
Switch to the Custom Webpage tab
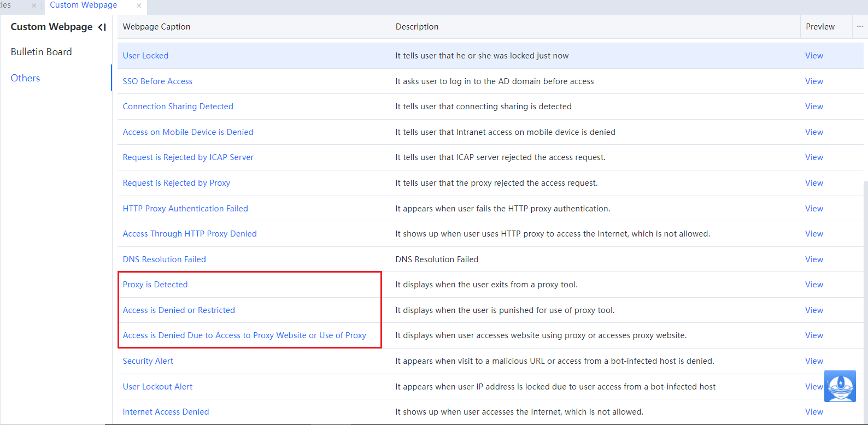84,5
